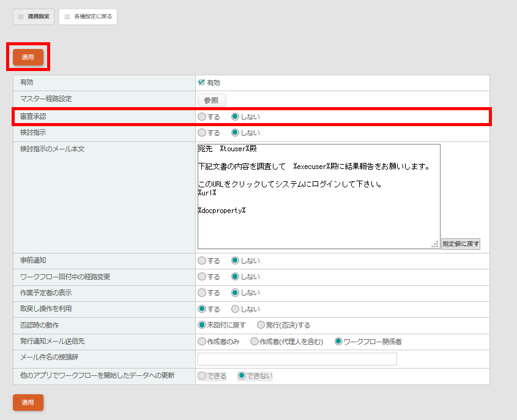Viewport: 517px width, 420px height.
Task: Choose 発行(否決)する for 否認時の動作
Action: (261, 325)
